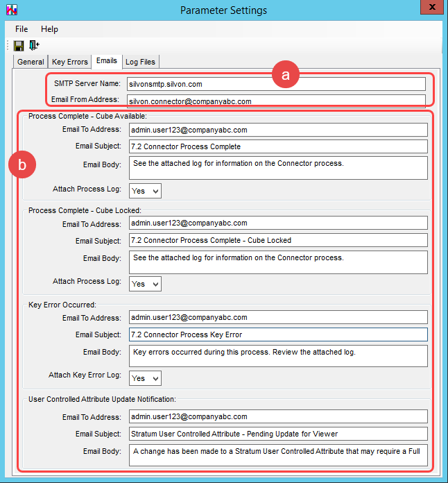448x483 pixels.
Task: Expand the Attach Key Error Log dropdown
Action: click(145, 378)
